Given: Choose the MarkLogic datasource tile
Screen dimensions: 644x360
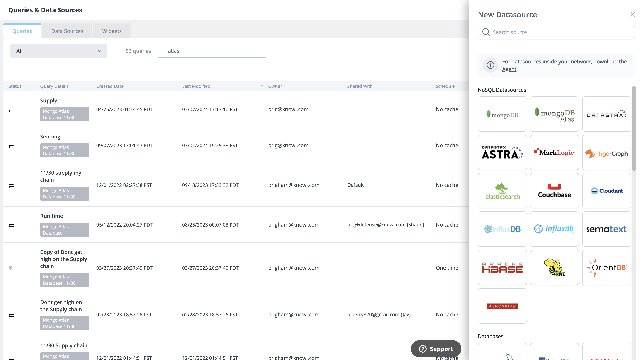Looking at the screenshot, I should (555, 152).
